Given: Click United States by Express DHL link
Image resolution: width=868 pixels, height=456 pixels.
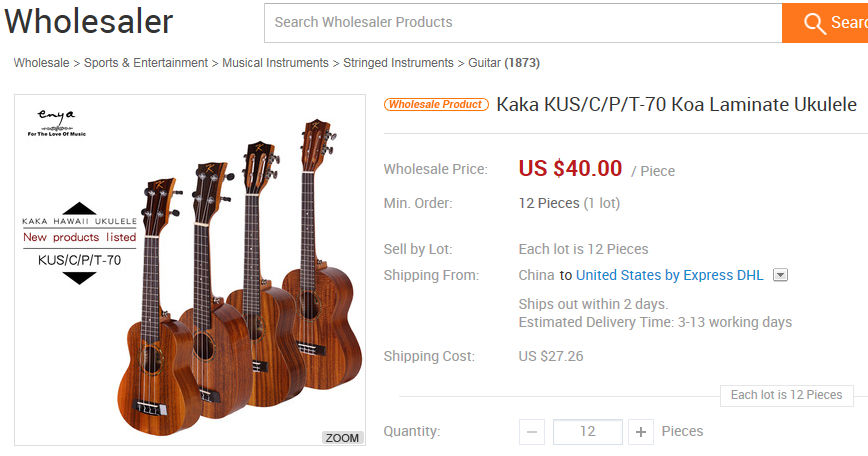Looking at the screenshot, I should (669, 275).
